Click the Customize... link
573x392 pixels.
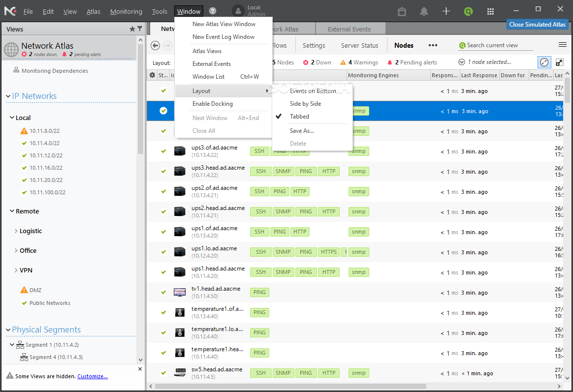tap(93, 376)
